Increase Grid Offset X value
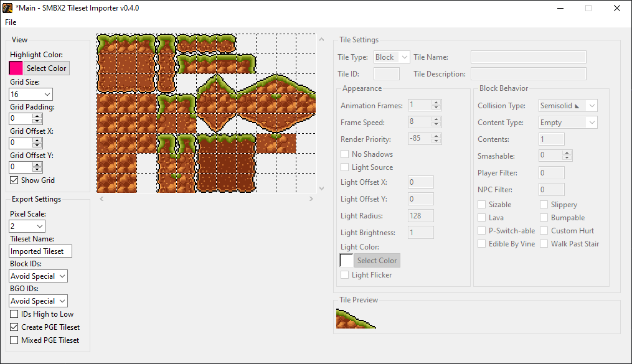The image size is (632, 364). (x=37, y=140)
